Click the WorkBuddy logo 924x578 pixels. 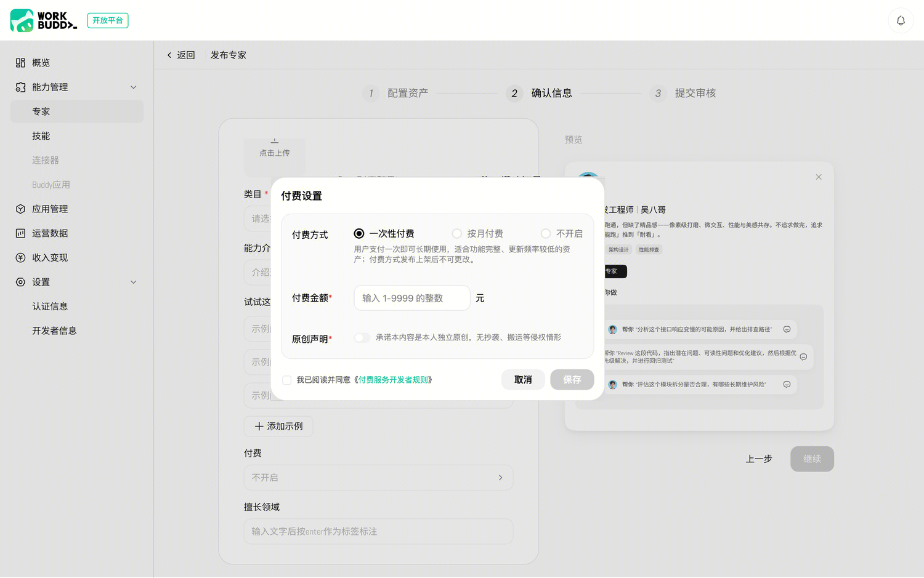(44, 20)
